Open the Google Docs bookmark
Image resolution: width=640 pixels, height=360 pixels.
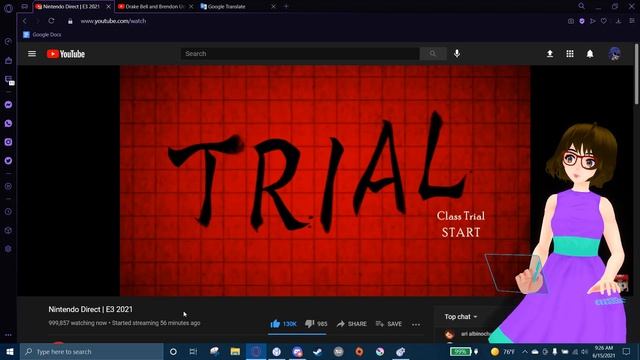pyautogui.click(x=42, y=35)
